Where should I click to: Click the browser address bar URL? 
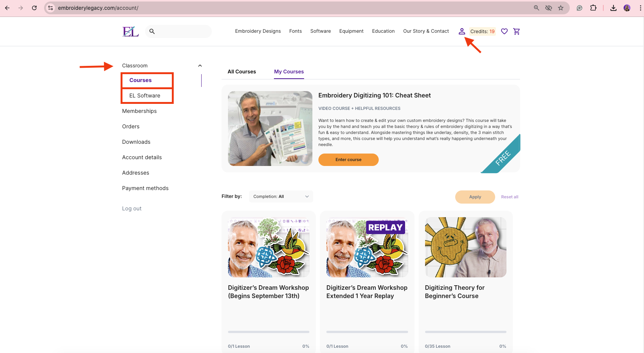98,8
